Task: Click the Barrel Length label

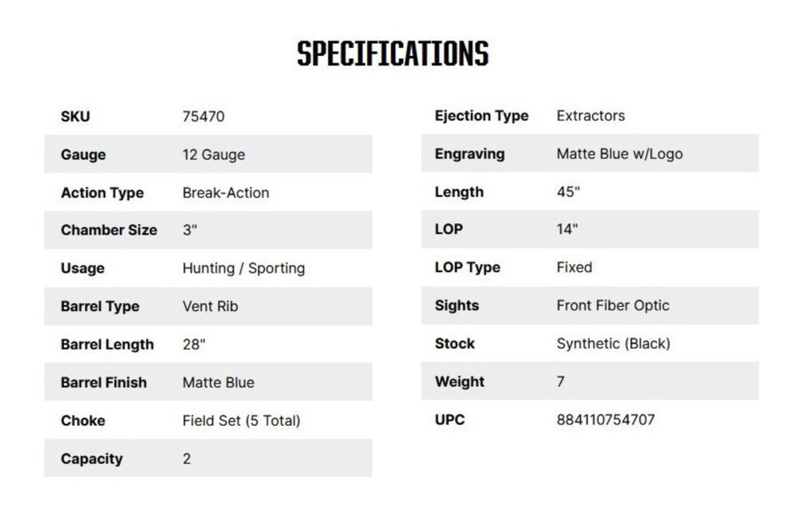Action: click(x=107, y=345)
